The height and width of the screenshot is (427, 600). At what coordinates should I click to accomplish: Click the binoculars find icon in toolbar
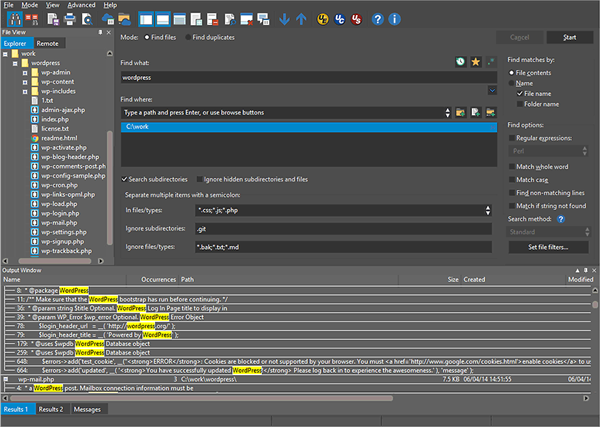tap(13, 19)
